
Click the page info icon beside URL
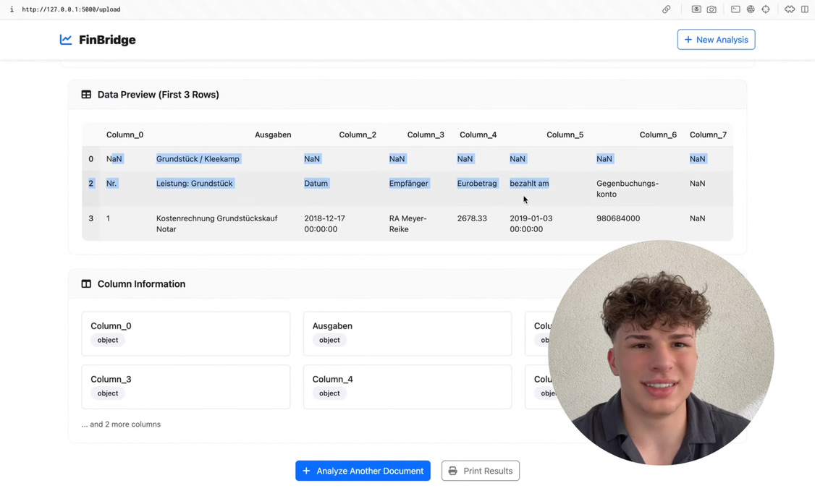click(x=12, y=9)
